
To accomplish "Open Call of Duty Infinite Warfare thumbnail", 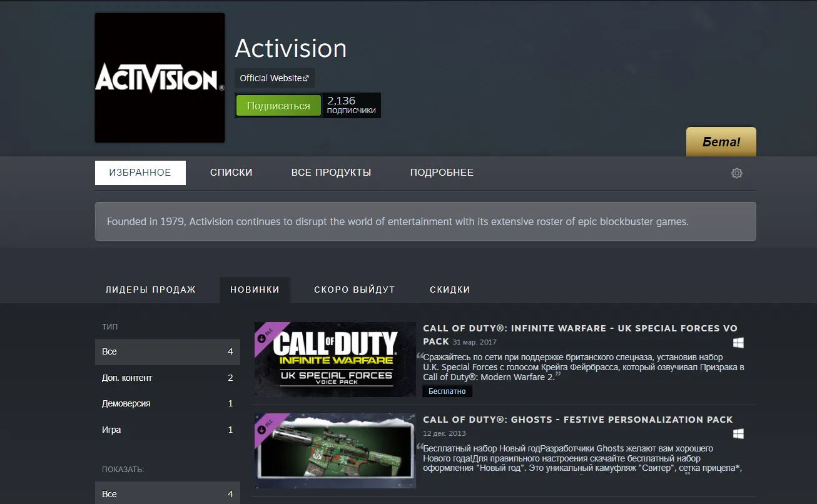I will pyautogui.click(x=335, y=360).
